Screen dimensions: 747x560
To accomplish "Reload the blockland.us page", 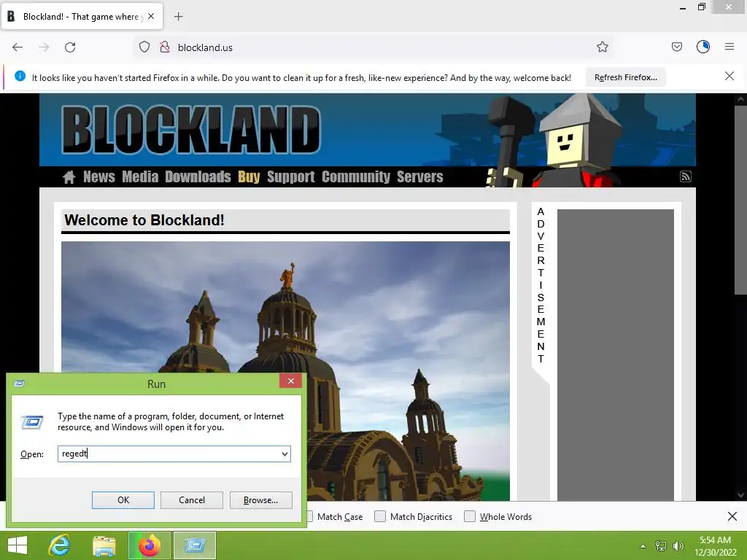I will click(x=70, y=47).
